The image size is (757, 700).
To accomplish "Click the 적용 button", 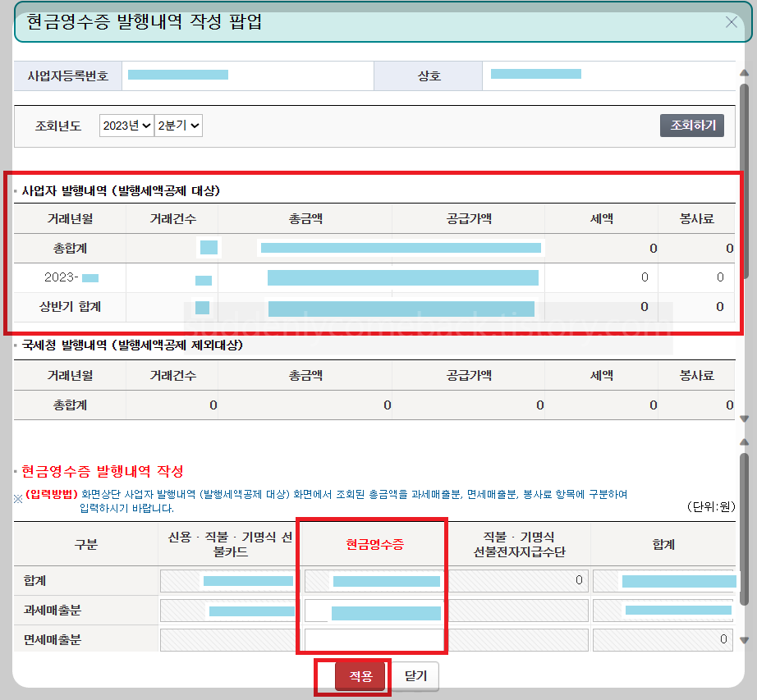I will tap(360, 676).
